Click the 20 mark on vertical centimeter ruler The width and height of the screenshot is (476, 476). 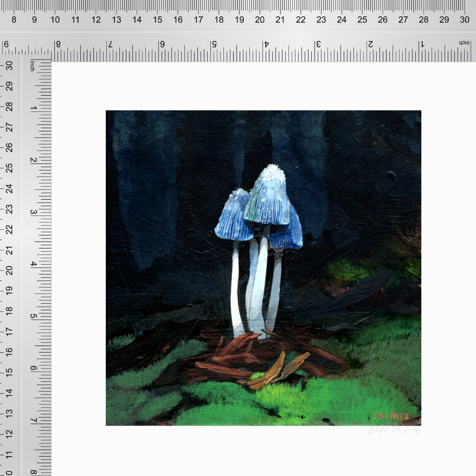8,270
